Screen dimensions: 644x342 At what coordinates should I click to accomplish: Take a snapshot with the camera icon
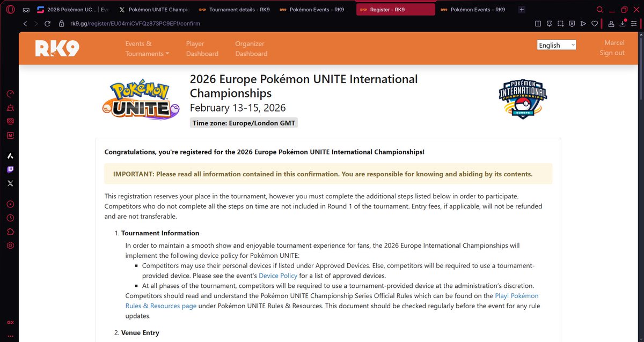(x=560, y=24)
